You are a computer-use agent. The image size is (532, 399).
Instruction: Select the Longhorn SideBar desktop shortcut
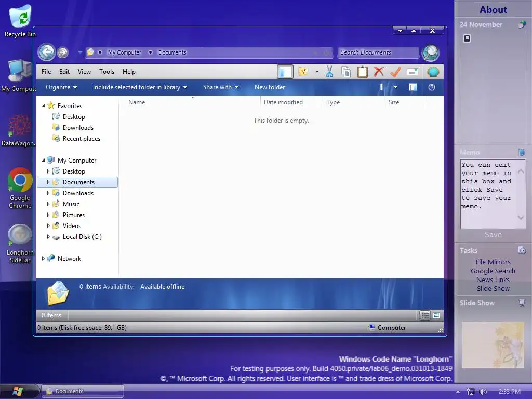[20, 244]
